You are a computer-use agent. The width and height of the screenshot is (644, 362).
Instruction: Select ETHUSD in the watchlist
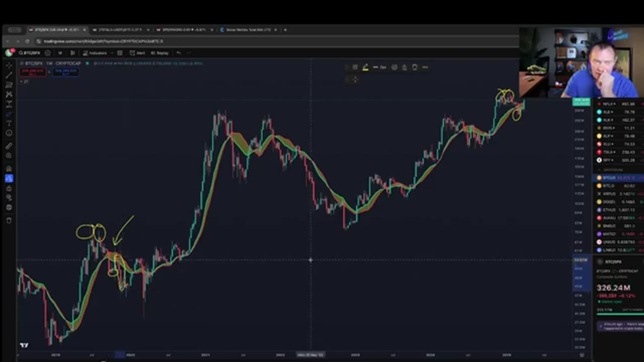tap(619, 210)
